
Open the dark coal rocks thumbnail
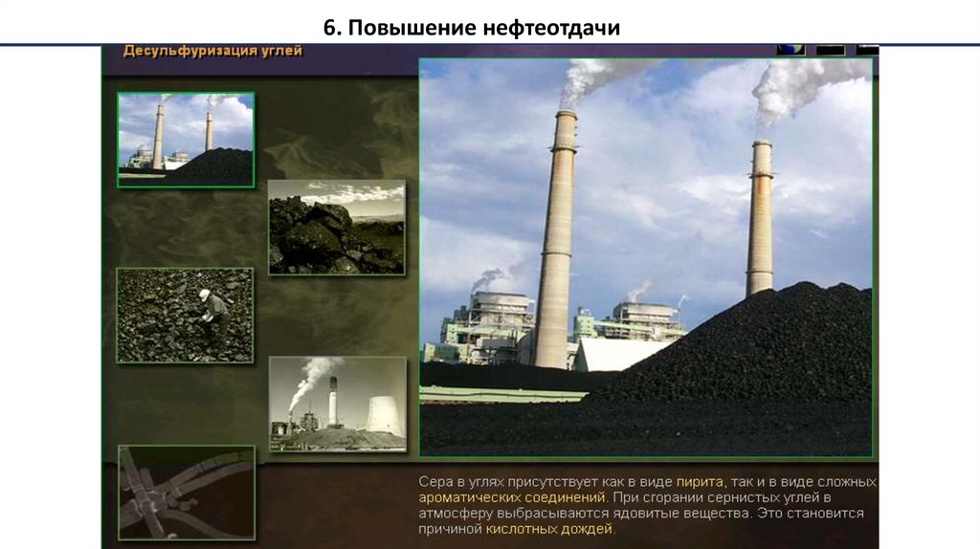(x=337, y=228)
